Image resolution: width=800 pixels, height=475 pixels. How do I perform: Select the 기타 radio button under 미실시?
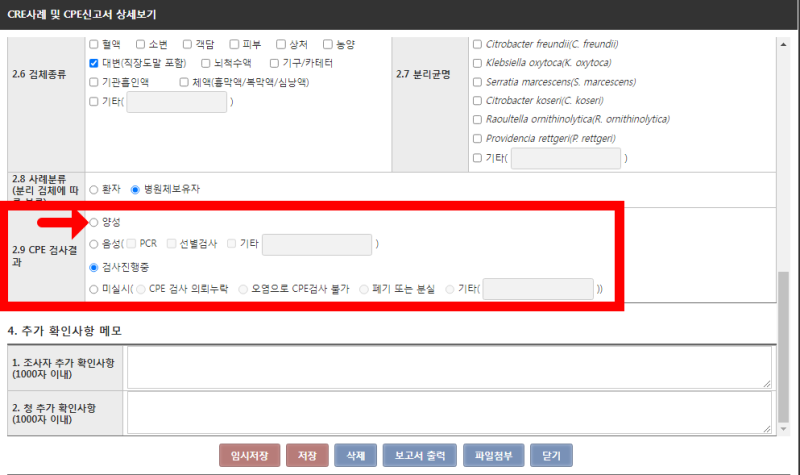(449, 289)
